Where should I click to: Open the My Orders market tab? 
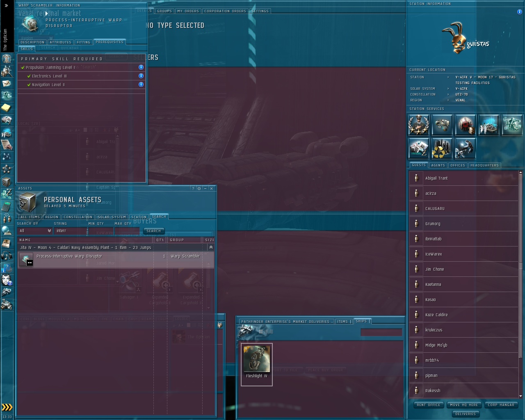point(188,11)
